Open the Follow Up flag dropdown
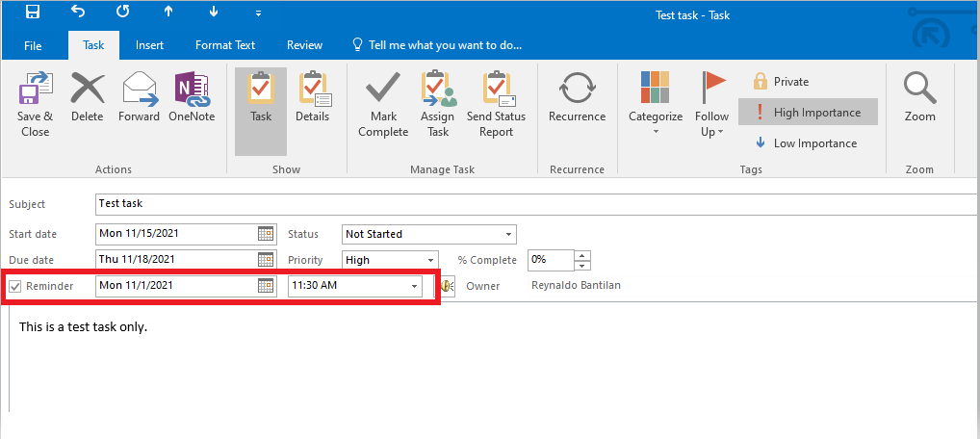 pos(711,104)
